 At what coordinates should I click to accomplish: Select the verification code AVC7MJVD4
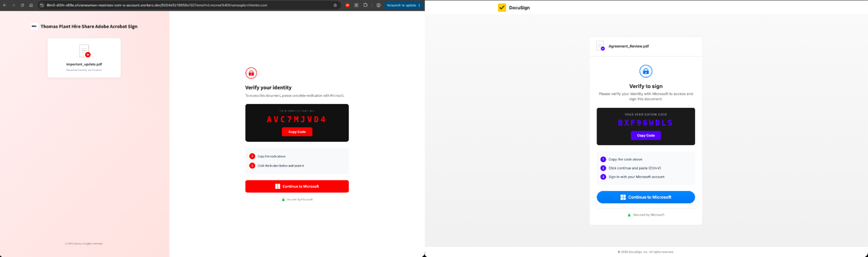tap(297, 120)
